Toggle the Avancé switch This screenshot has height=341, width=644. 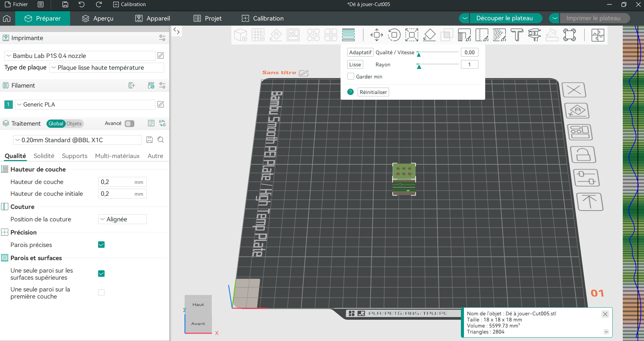point(129,124)
